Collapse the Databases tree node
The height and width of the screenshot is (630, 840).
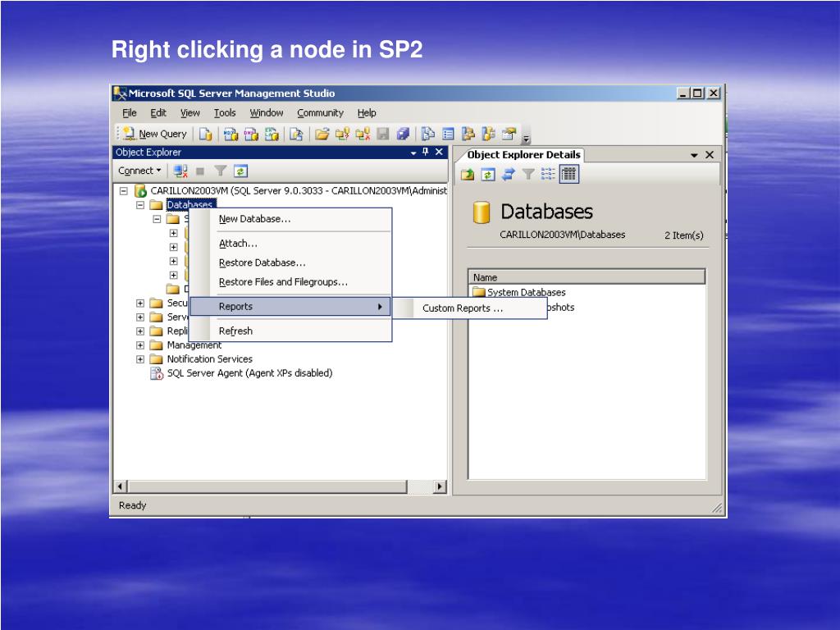pyautogui.click(x=139, y=205)
